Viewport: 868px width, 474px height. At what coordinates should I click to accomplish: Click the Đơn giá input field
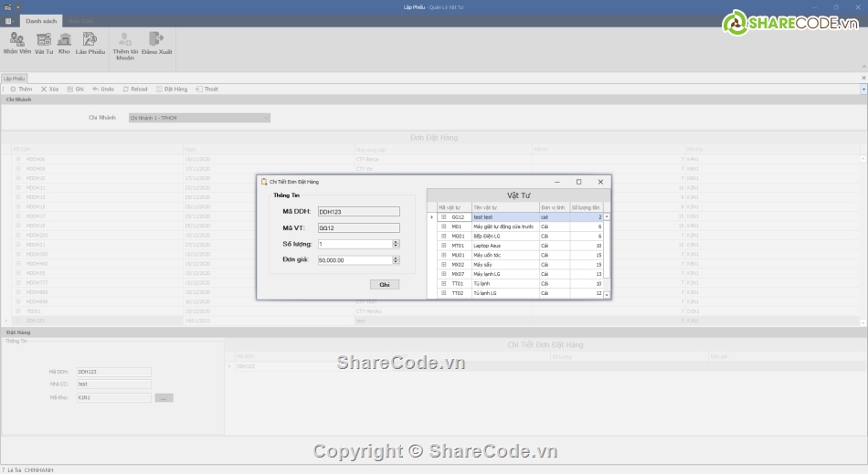point(355,260)
